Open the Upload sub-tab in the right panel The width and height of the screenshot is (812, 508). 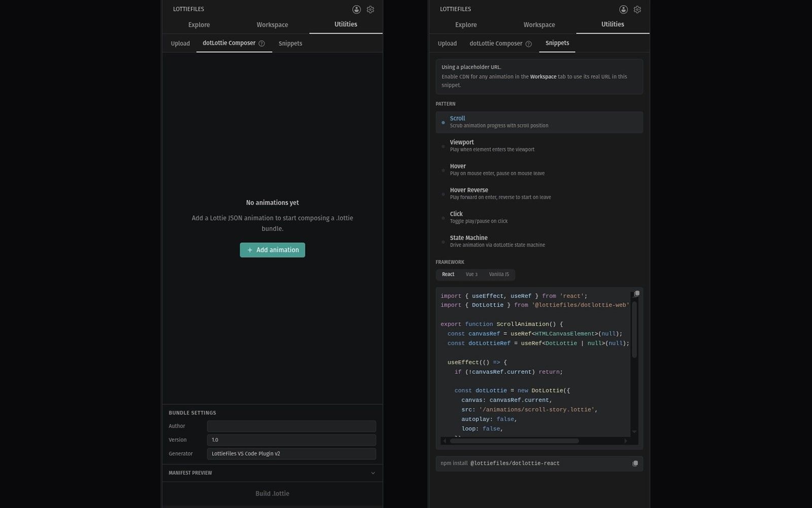[x=447, y=44]
